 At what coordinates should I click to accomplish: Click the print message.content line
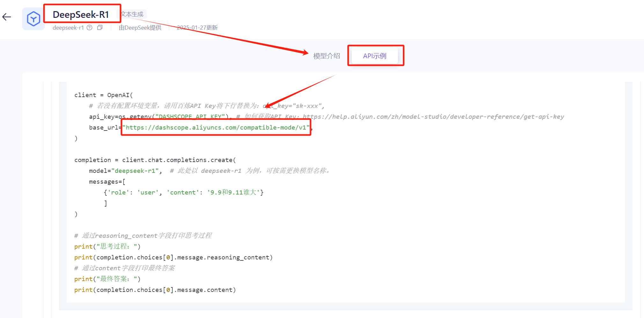tap(155, 290)
